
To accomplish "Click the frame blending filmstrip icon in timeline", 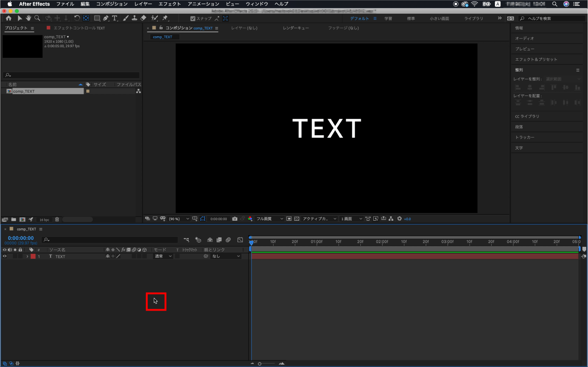I will click(219, 240).
